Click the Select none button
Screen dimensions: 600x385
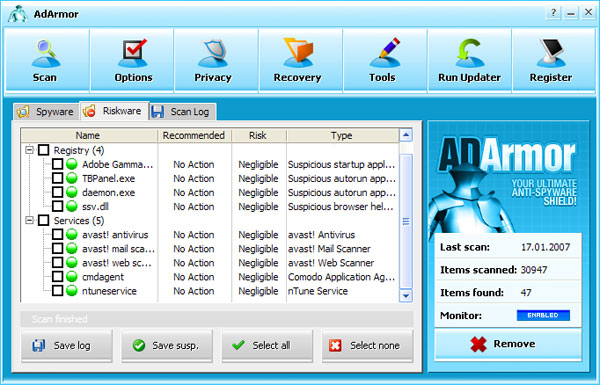coord(367,346)
